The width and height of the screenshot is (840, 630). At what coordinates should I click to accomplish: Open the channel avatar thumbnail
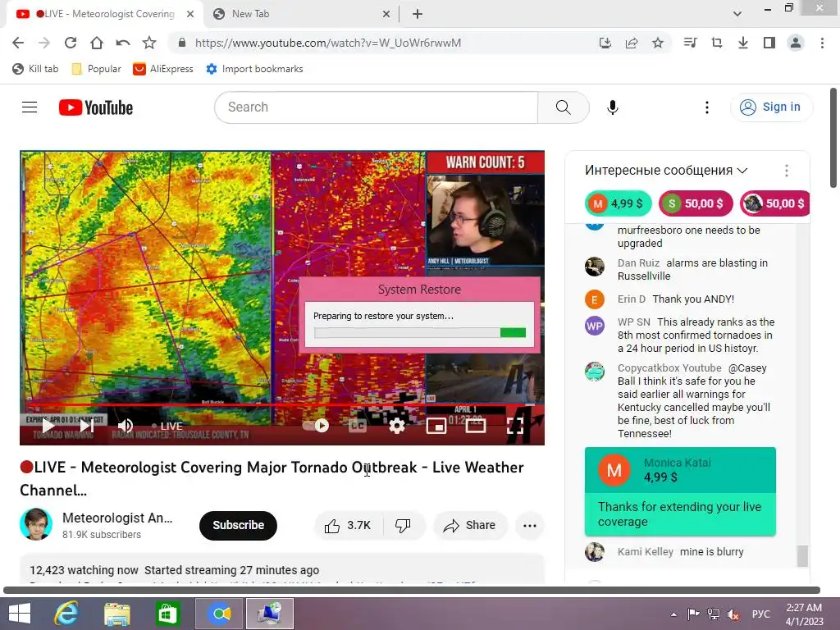pyautogui.click(x=36, y=524)
